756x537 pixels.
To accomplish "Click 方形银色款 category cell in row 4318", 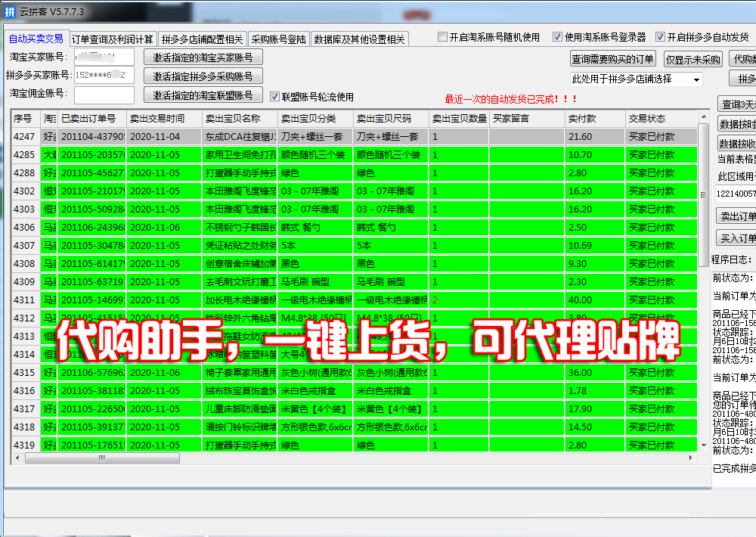I will [315, 427].
